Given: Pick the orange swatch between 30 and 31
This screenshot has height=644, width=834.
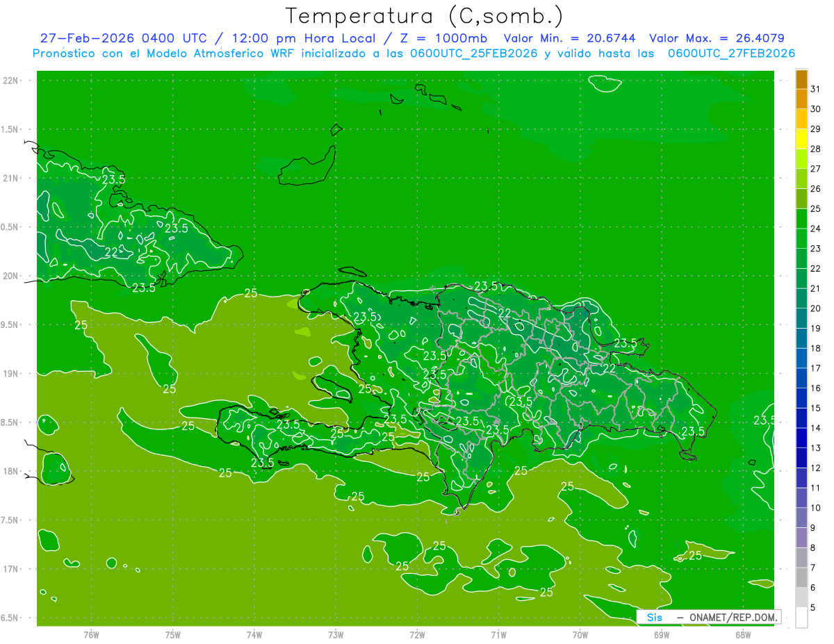Looking at the screenshot, I should 801,99.
